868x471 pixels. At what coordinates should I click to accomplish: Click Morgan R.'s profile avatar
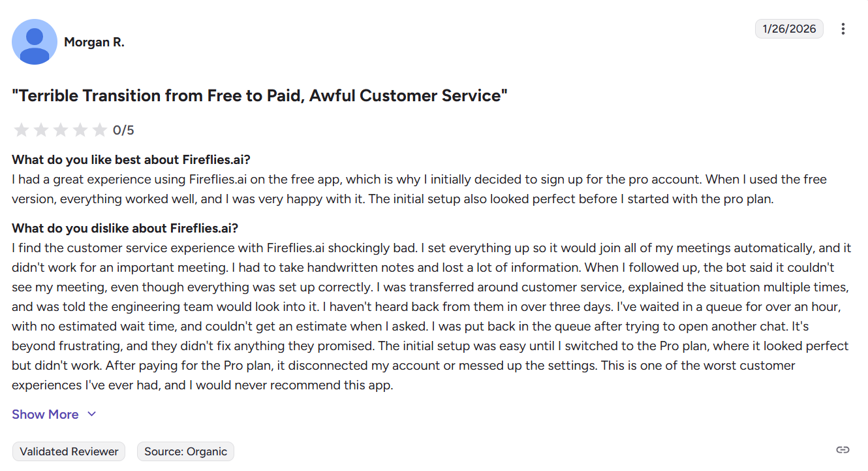(x=35, y=41)
